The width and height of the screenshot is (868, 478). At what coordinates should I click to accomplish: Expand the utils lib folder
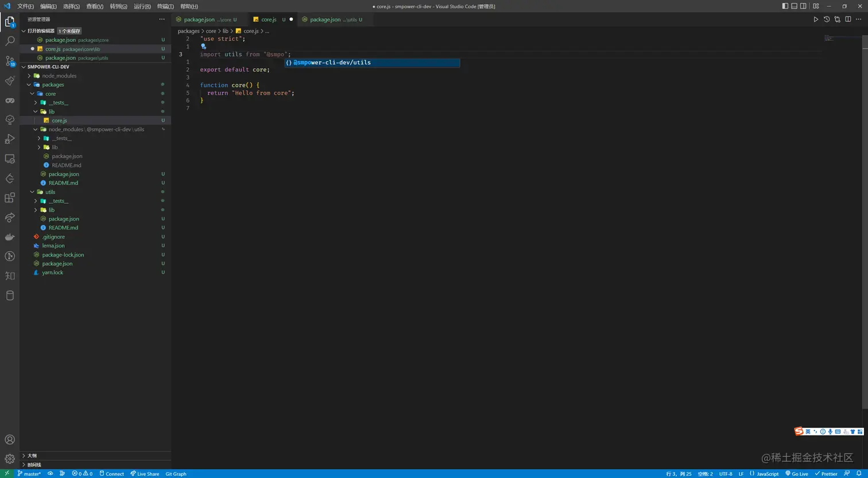[x=51, y=209]
